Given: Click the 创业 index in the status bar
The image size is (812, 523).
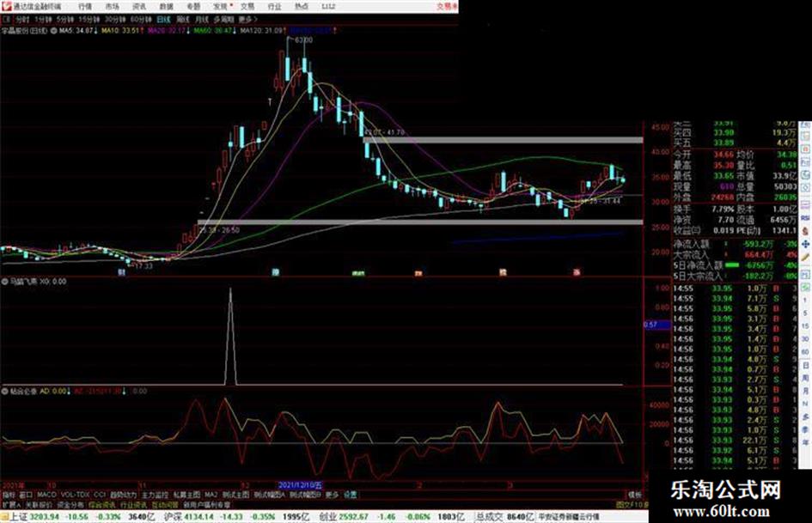Looking at the screenshot, I should 327,517.
